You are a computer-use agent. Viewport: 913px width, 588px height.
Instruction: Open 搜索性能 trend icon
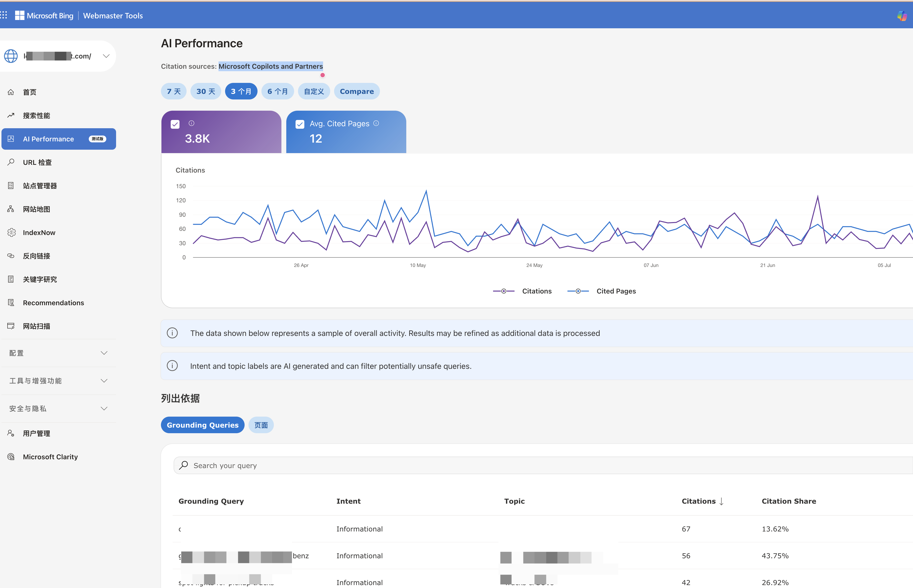(x=11, y=115)
